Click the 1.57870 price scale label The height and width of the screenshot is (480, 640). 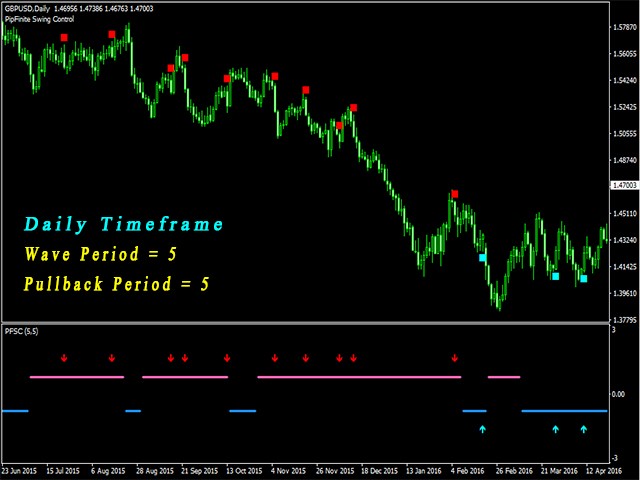tap(625, 27)
